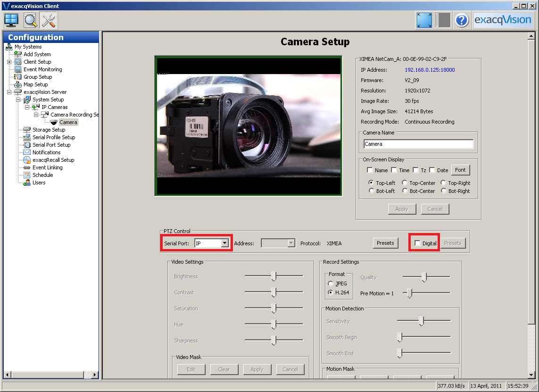This screenshot has width=539, height=392.
Task: Click the Pre Motion slider
Action: [x=426, y=293]
